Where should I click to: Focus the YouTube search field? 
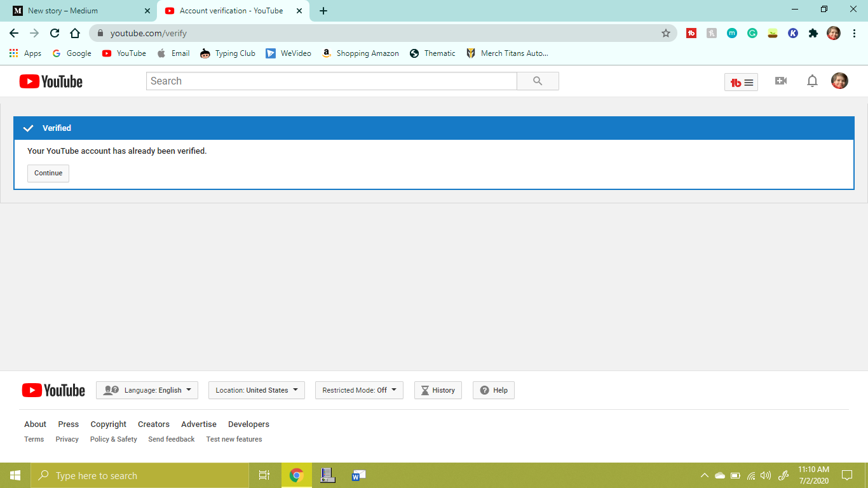(332, 81)
